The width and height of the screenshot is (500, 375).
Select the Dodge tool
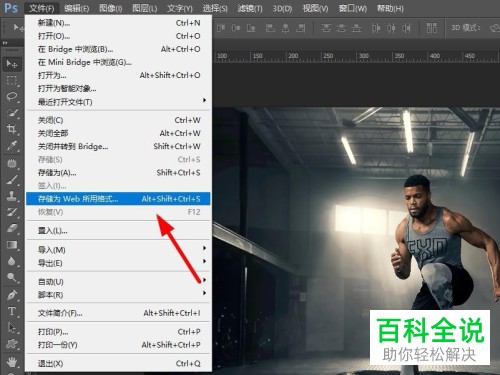12,277
